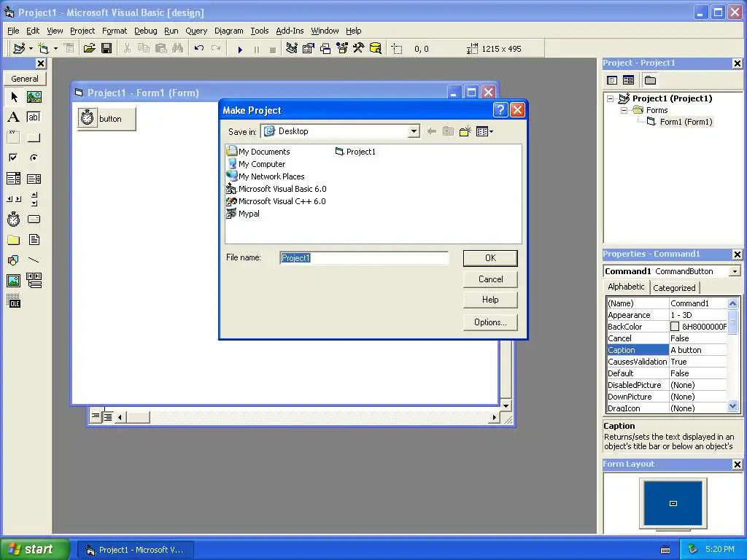Select the VScrollBar control tool

(34, 199)
